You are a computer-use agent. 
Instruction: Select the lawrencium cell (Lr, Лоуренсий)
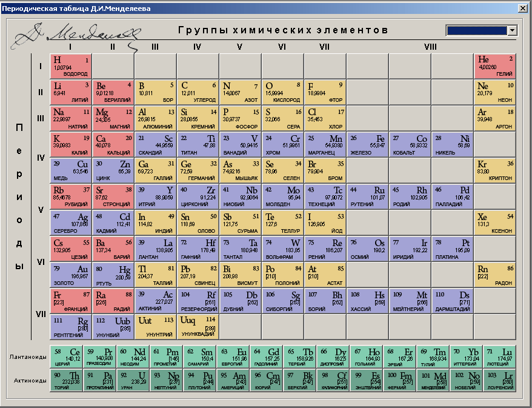[x=500, y=381]
